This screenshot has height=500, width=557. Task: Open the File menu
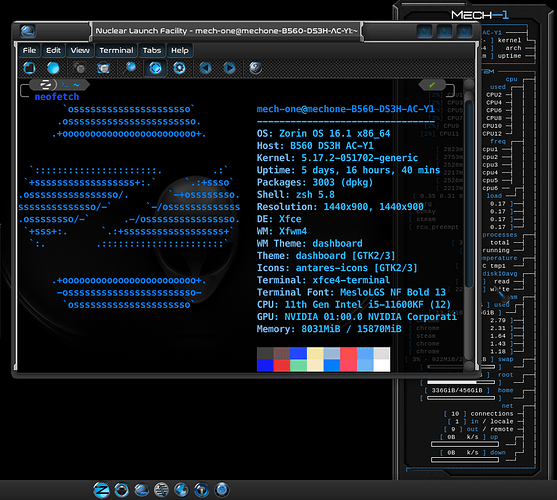click(29, 50)
